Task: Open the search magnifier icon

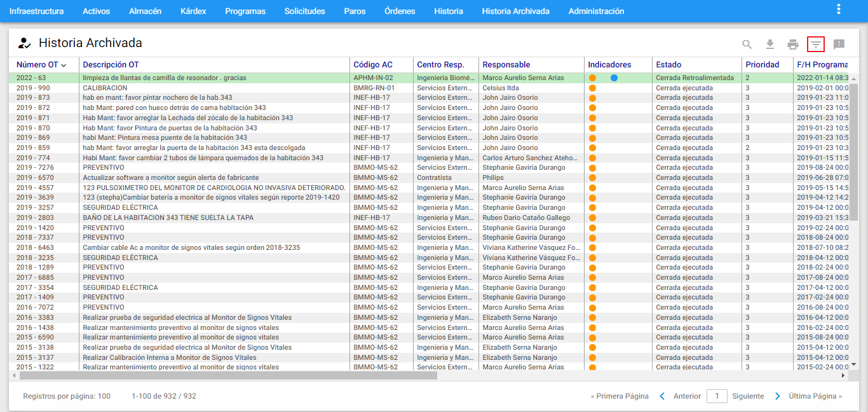Action: (x=747, y=44)
